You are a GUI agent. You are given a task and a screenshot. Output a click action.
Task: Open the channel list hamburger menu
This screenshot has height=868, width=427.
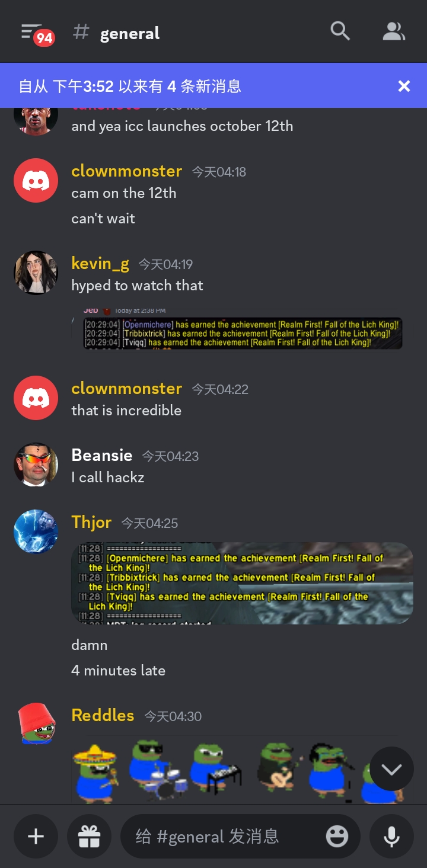32,32
